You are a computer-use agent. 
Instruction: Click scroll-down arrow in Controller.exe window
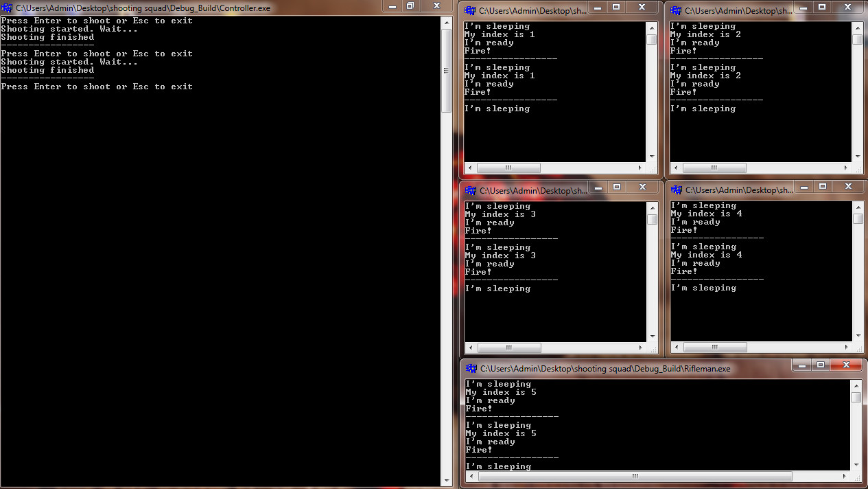(x=446, y=481)
